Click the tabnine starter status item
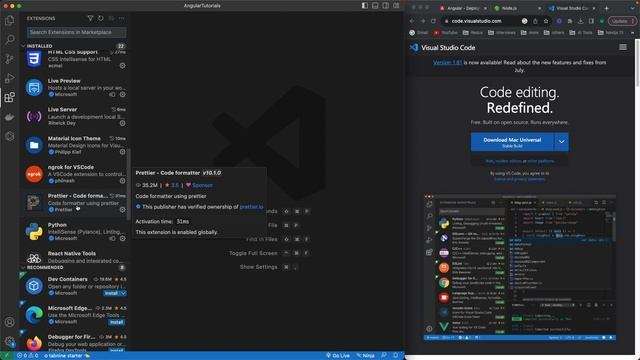The height and width of the screenshot is (360, 640). click(x=67, y=356)
